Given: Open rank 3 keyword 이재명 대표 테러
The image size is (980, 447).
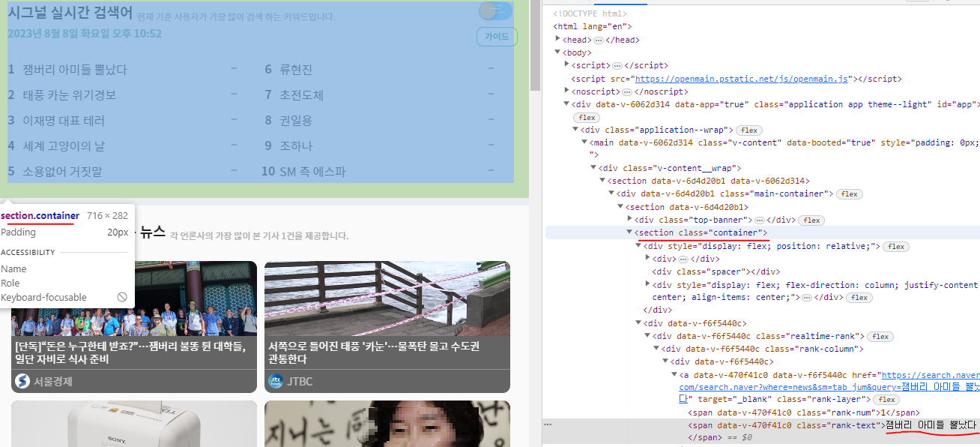Looking at the screenshot, I should tap(64, 120).
